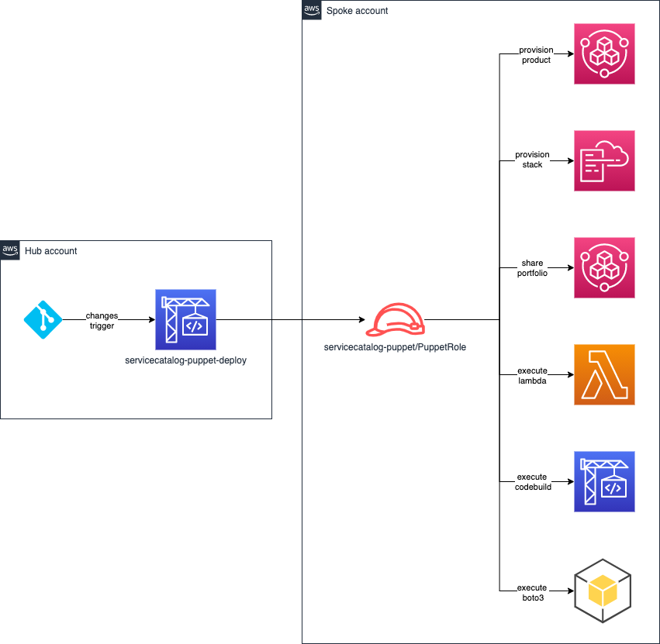Select the servicecatalog-puppet-deploy CodeBuild icon
Viewport: 660px width, 644px height.
pos(185,320)
